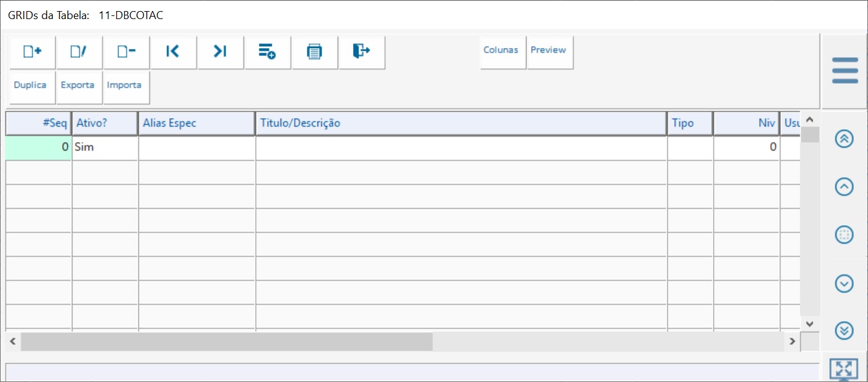
Task: Click the fullscreen expand icon
Action: 844,369
